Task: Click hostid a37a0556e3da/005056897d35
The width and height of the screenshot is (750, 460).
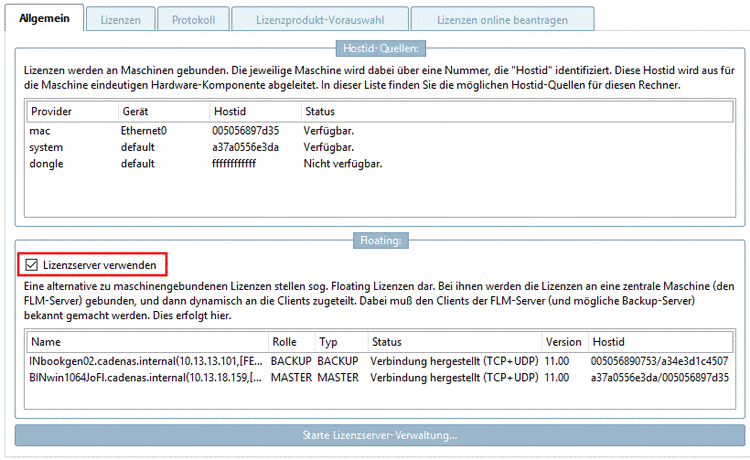Action: point(660,377)
